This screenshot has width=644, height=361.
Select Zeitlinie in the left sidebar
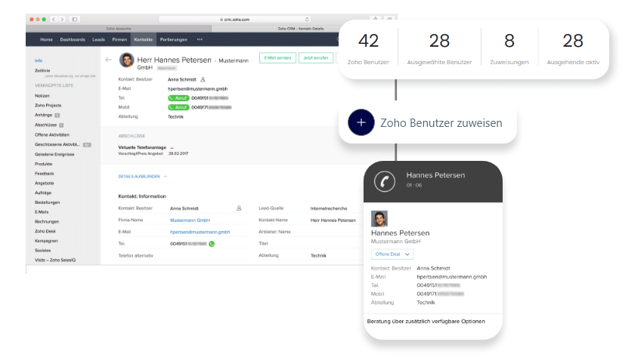42,70
